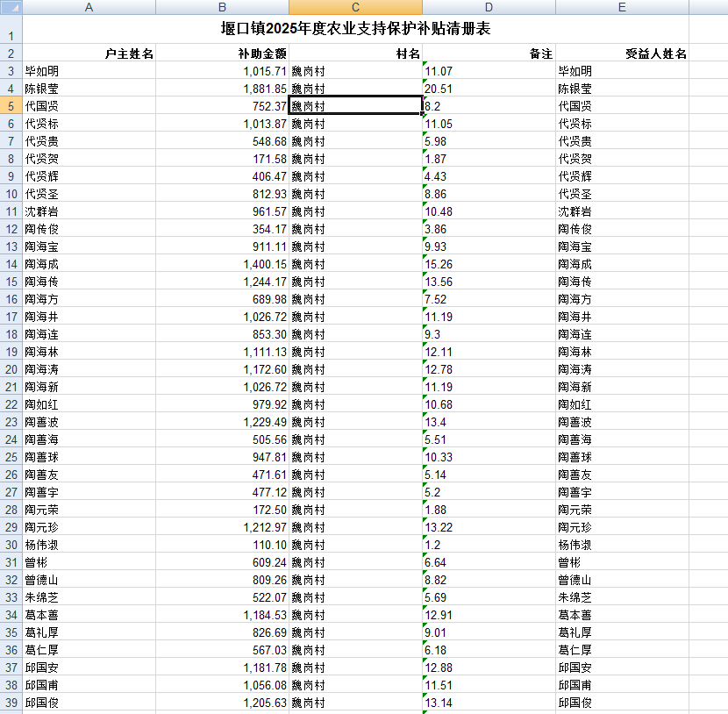Click 陶善宇 in the 受益人姓名 column

pos(622,492)
